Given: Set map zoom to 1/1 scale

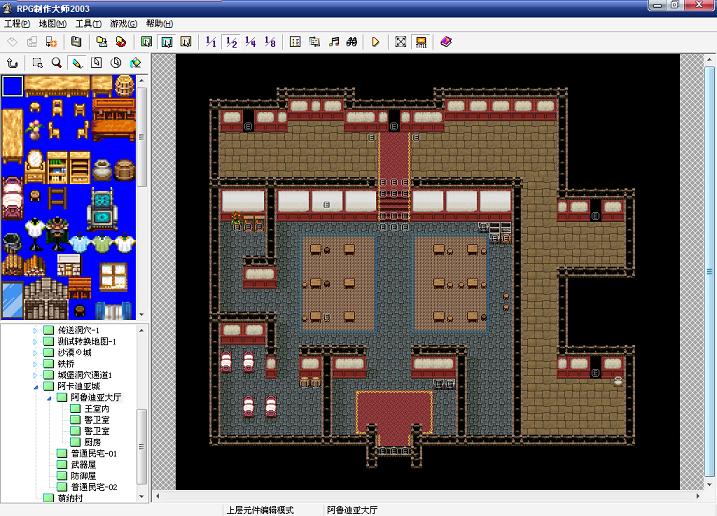Looking at the screenshot, I should [211, 42].
